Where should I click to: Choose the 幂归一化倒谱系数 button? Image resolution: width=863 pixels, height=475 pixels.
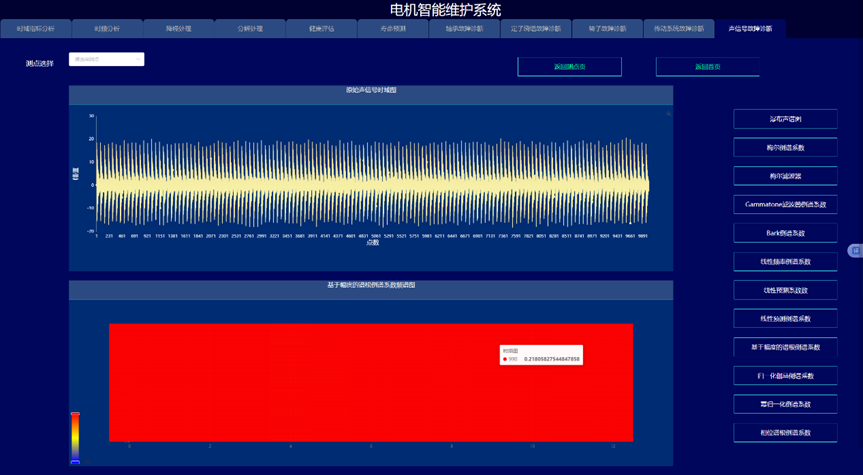pos(785,405)
